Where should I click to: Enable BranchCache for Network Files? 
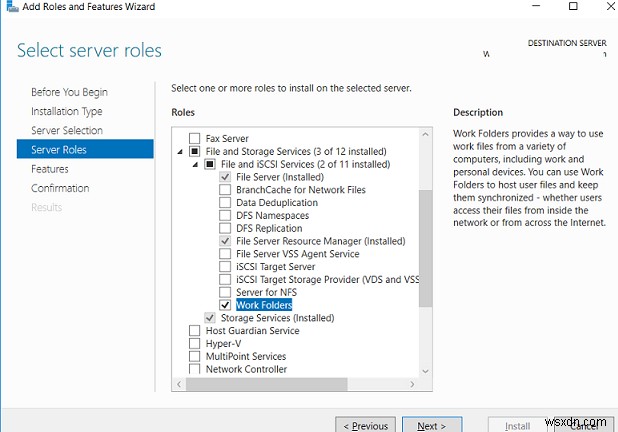click(225, 190)
